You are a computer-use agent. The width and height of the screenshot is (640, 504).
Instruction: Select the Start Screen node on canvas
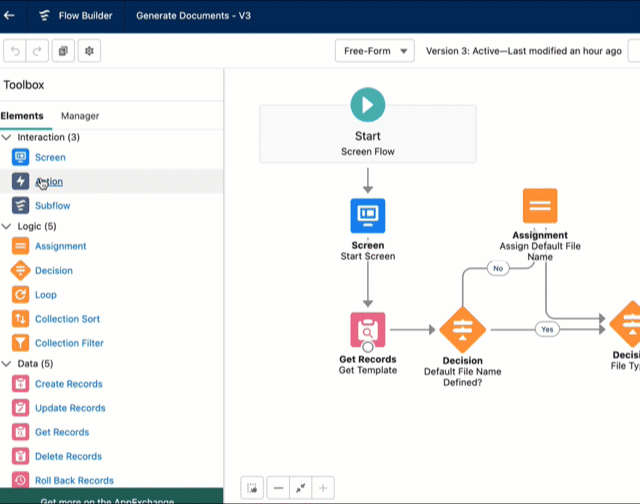[x=368, y=216]
